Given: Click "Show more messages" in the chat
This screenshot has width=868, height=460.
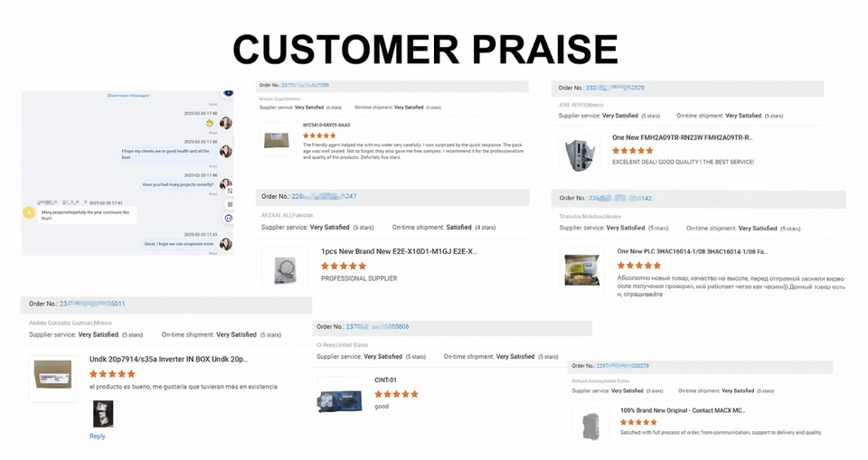Looking at the screenshot, I should (127, 95).
